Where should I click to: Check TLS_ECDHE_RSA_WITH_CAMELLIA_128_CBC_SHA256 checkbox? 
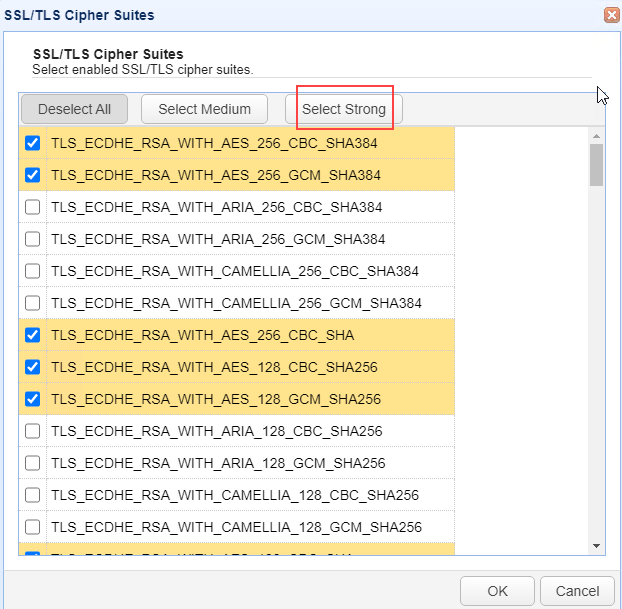click(x=33, y=495)
